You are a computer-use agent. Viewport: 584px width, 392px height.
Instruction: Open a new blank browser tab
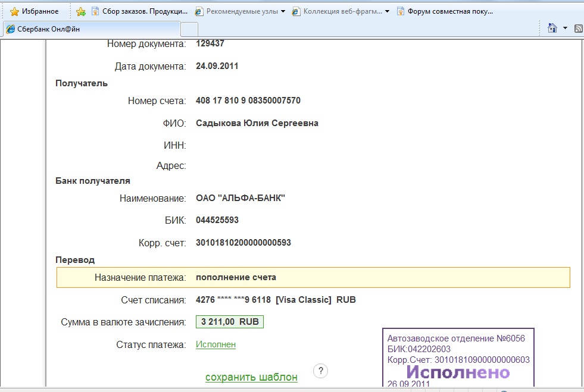189,29
